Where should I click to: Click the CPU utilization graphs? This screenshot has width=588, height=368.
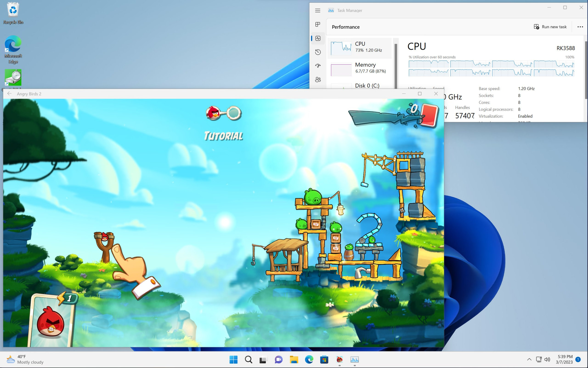click(491, 68)
